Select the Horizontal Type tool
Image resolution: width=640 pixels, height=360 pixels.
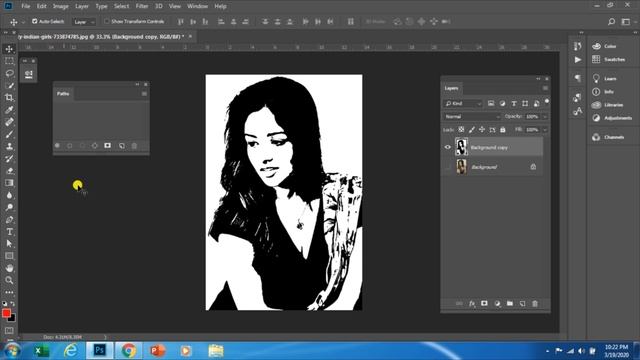point(9,232)
